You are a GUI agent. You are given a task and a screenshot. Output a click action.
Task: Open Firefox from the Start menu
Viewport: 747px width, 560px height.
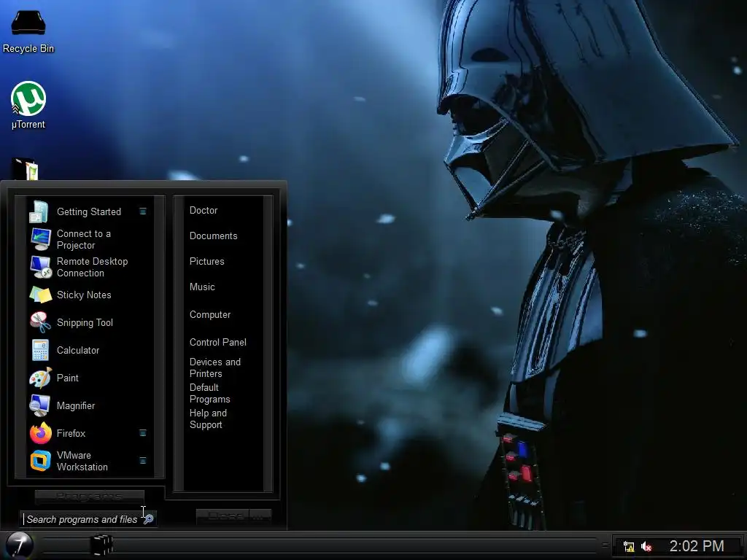[89, 433]
